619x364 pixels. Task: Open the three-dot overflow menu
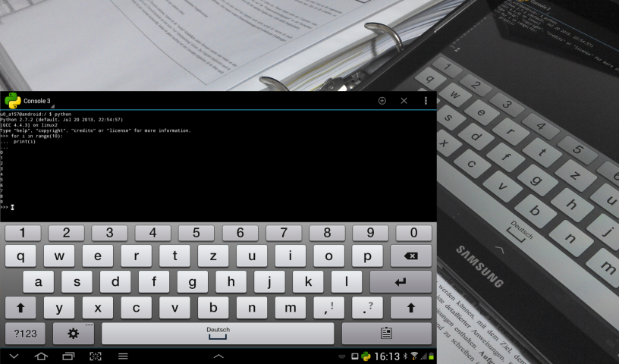tap(426, 101)
